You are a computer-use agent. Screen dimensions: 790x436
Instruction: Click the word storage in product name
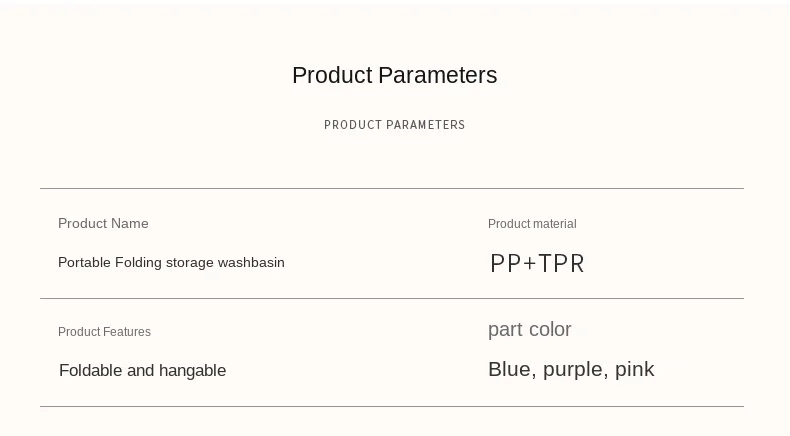tap(190, 263)
